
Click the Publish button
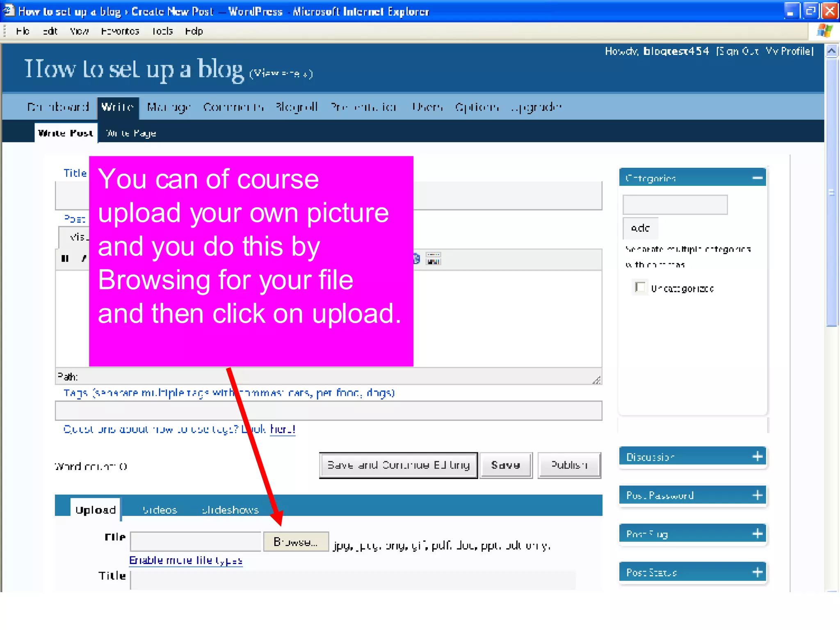569,465
